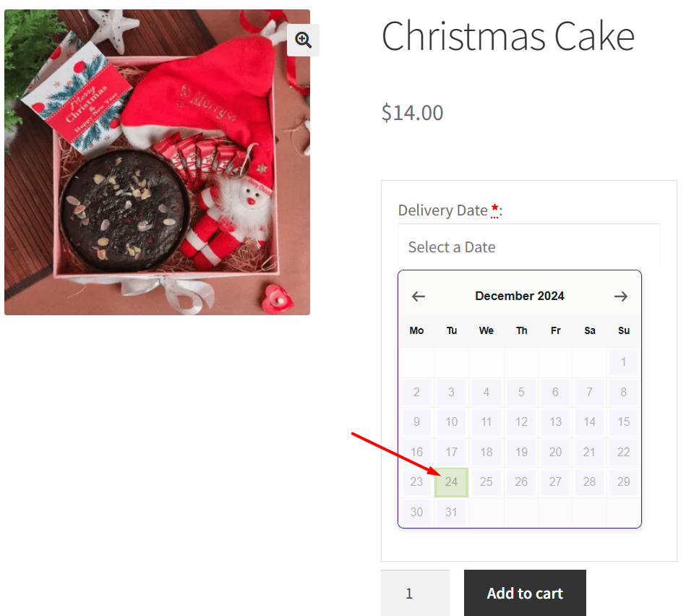686x616 pixels.
Task: Click the Delivery Date label
Action: (x=442, y=210)
